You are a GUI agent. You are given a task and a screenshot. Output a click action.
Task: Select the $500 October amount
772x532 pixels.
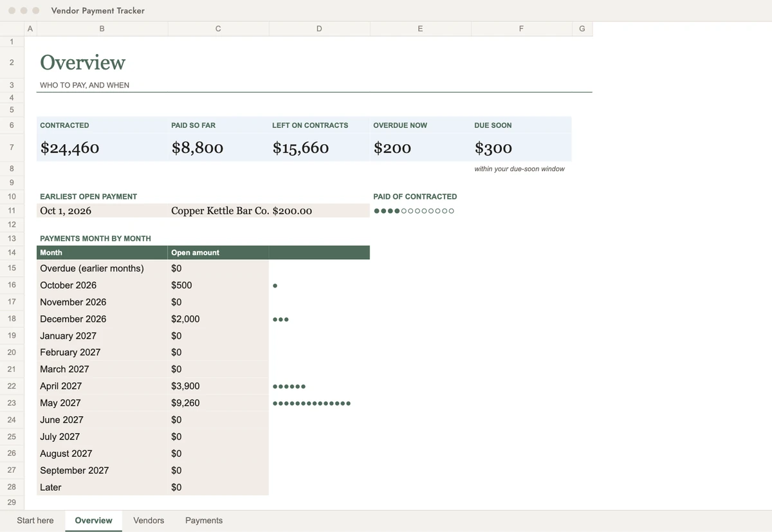pyautogui.click(x=181, y=285)
